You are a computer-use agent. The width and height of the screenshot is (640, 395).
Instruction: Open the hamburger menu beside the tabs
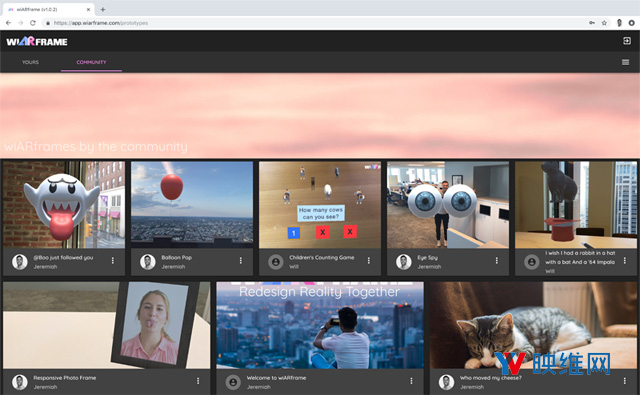625,62
